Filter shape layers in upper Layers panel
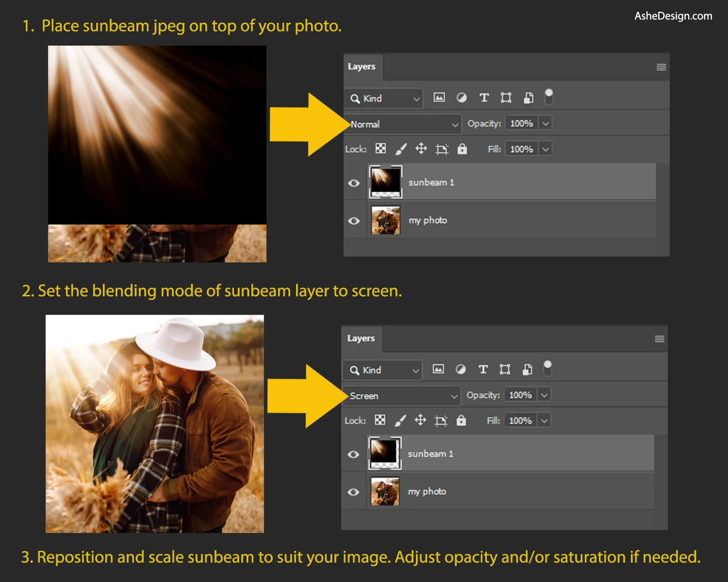Viewport: 728px width, 582px height. pyautogui.click(x=506, y=97)
